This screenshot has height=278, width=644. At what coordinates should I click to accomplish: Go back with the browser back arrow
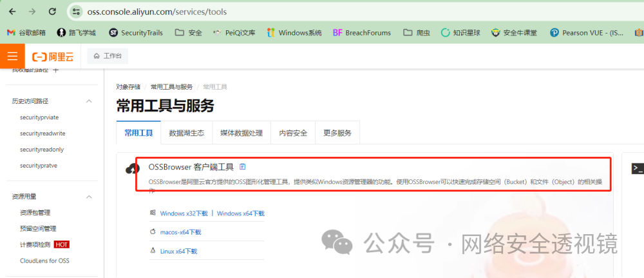click(x=12, y=12)
